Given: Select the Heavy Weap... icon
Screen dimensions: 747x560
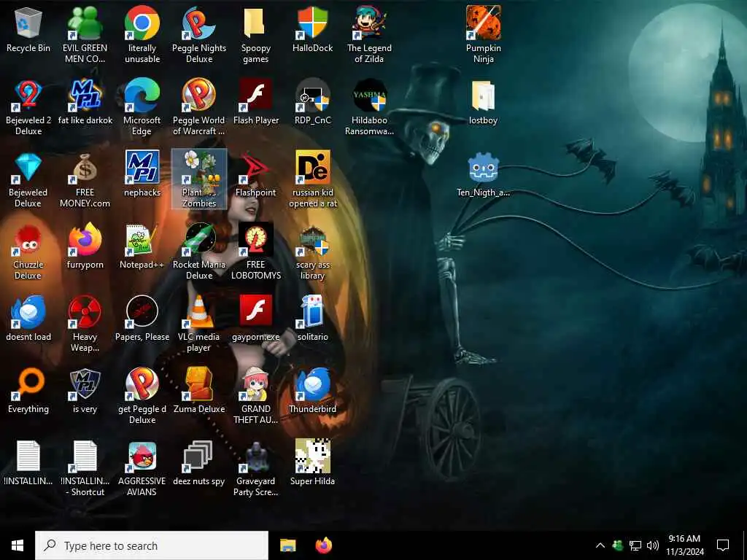Looking at the screenshot, I should coord(85,324).
